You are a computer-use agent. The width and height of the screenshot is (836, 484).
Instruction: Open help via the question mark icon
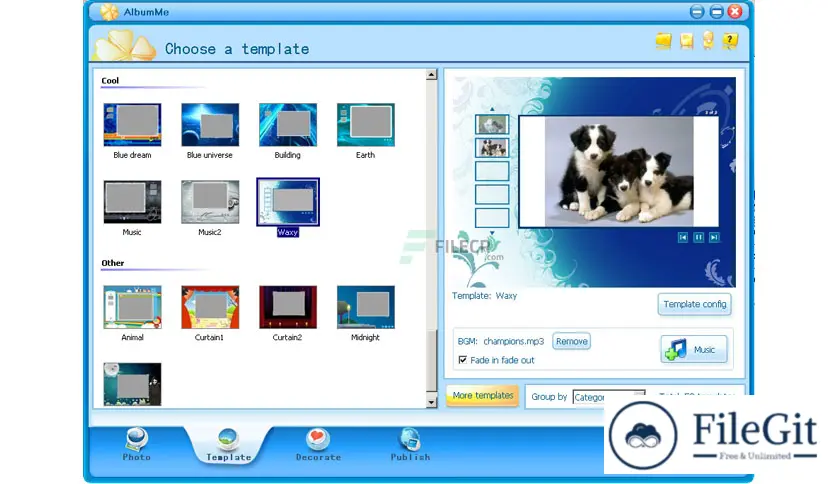point(730,41)
